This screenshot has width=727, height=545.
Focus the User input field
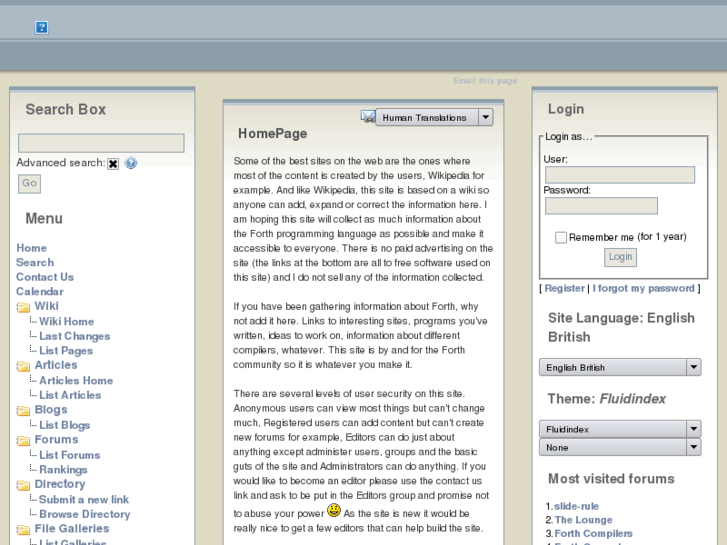(x=620, y=175)
